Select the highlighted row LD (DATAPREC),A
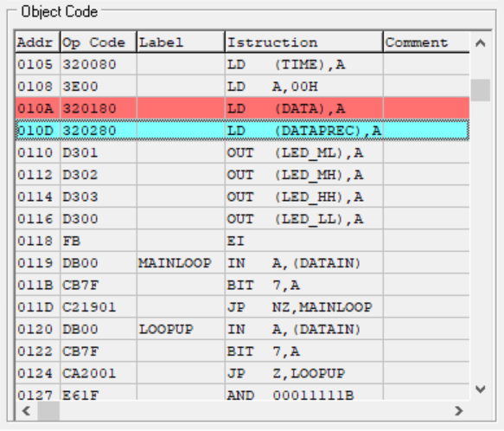 (x=242, y=131)
